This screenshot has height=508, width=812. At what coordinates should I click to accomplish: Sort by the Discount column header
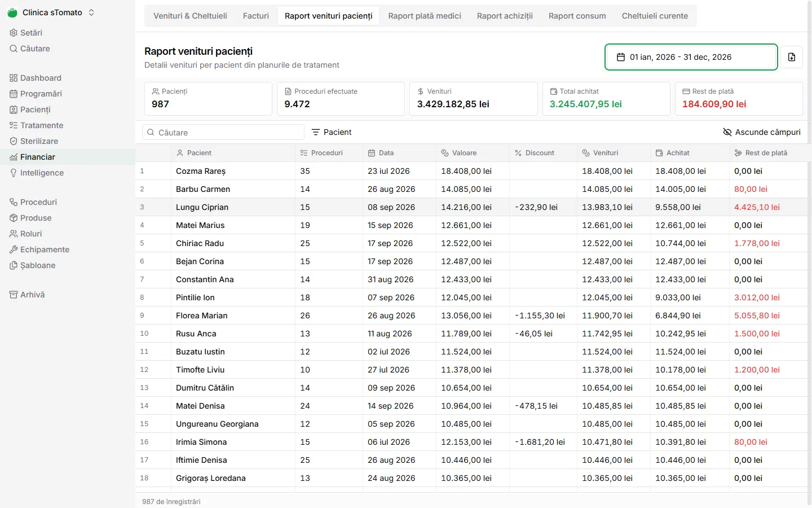(x=543, y=153)
